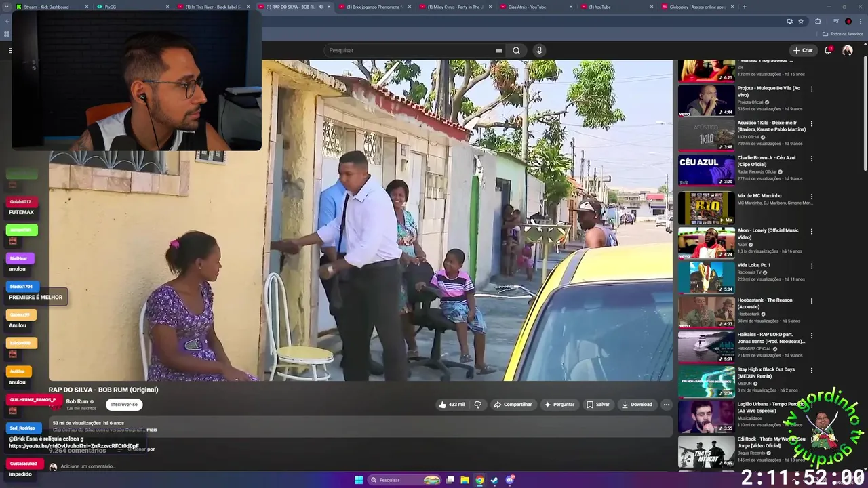Image resolution: width=868 pixels, height=488 pixels.
Task: Click the Criar create button
Action: (x=803, y=50)
